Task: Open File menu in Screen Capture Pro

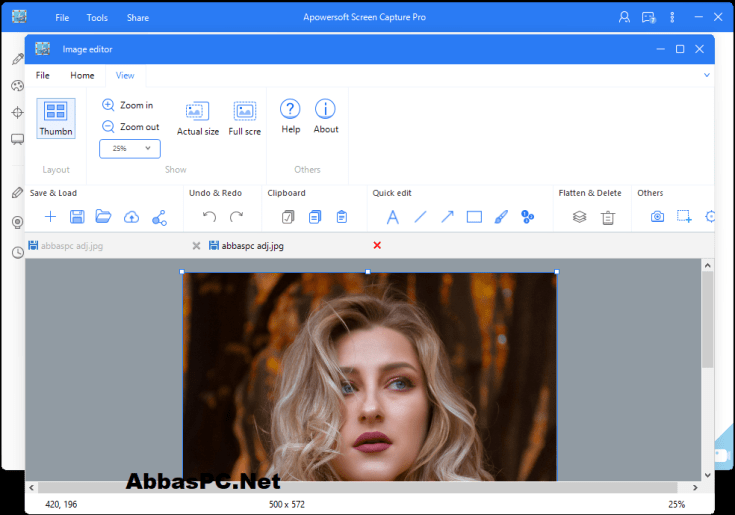Action: [62, 18]
